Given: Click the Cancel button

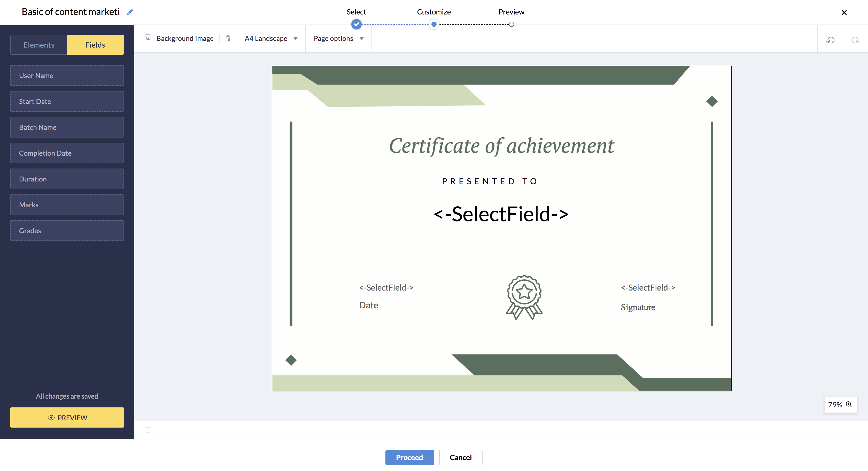Looking at the screenshot, I should coord(460,457).
